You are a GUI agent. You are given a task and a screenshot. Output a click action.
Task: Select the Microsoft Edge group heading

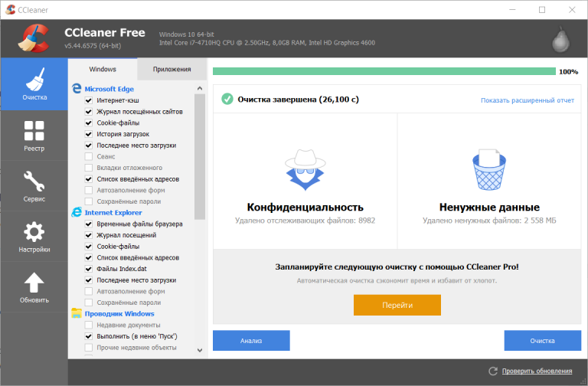pyautogui.click(x=109, y=89)
